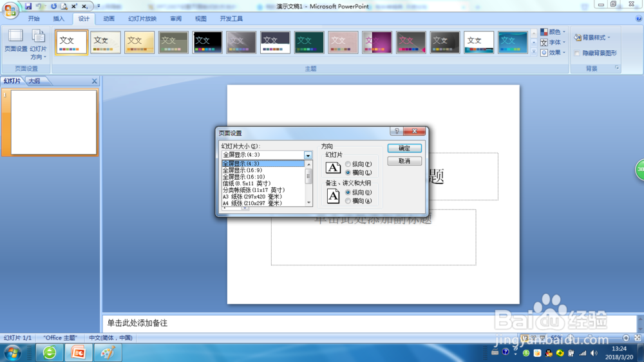Open the 背景 group dialog launcher
Screen dimensions: 644x362
[x=617, y=68]
